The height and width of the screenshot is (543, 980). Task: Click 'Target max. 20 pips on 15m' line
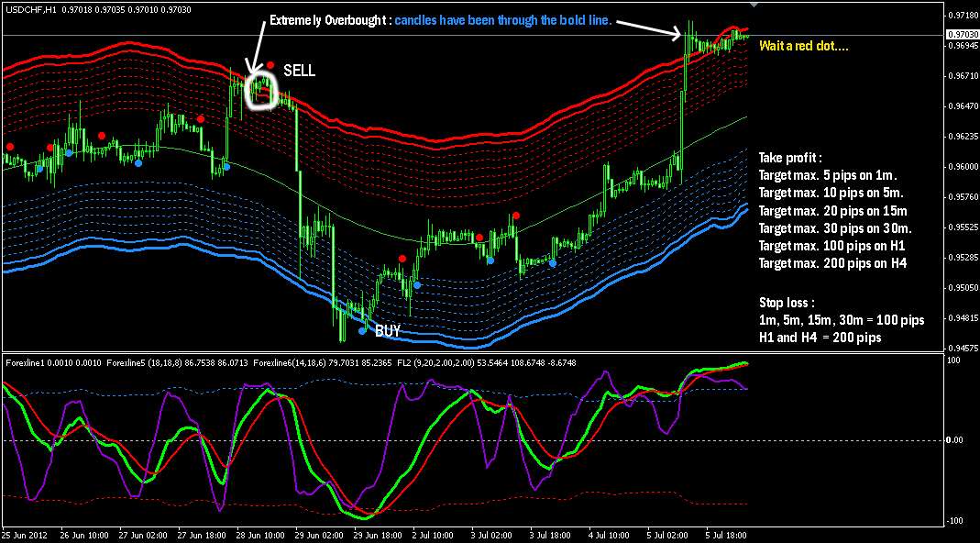pos(833,211)
